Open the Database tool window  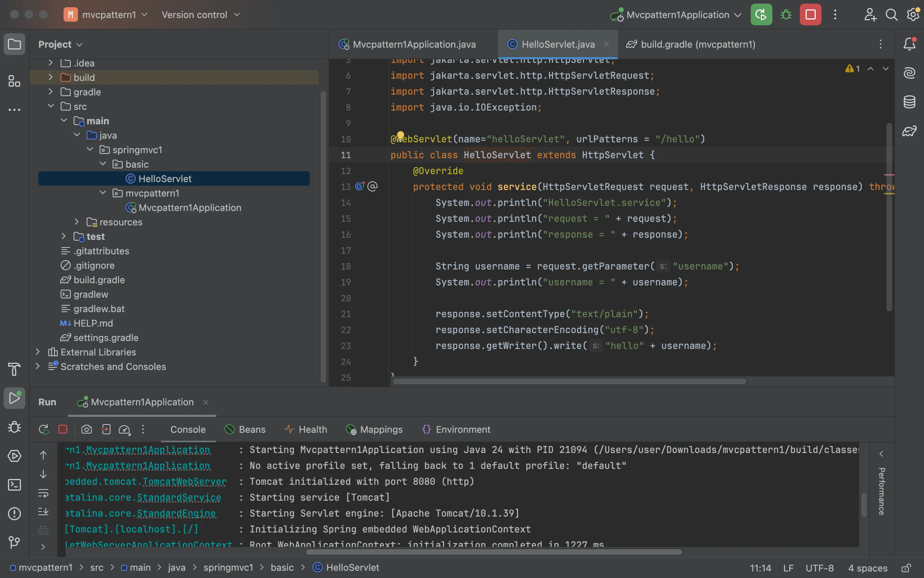coord(910,102)
